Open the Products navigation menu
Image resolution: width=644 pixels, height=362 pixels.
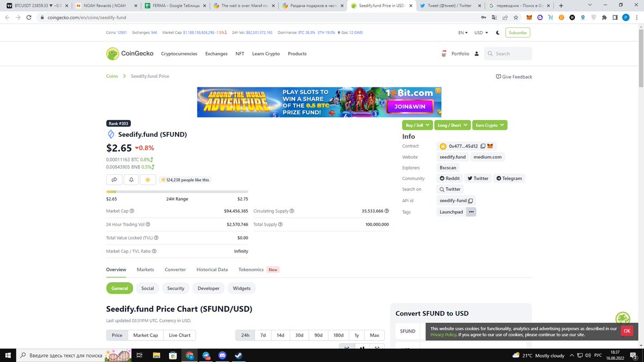tap(297, 54)
